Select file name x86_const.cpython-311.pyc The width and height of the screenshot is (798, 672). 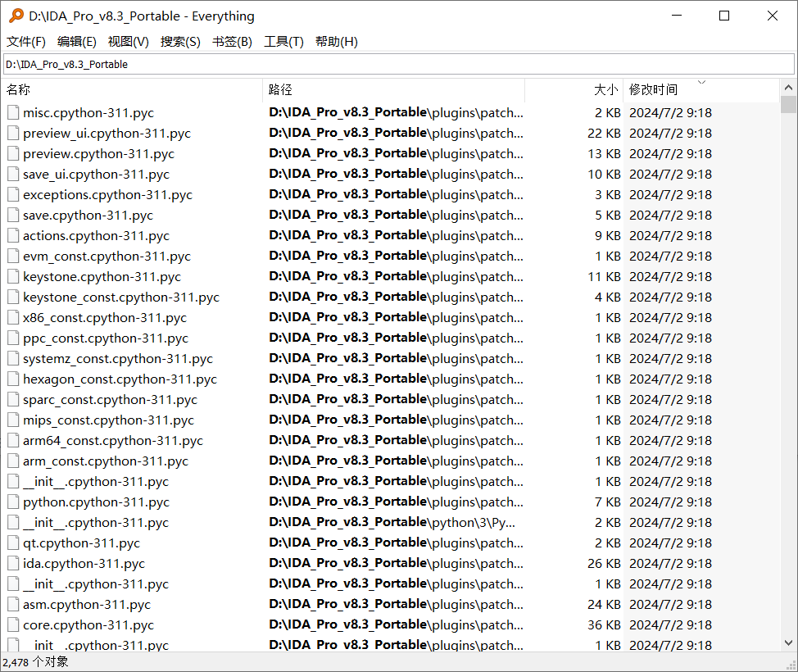(x=105, y=317)
